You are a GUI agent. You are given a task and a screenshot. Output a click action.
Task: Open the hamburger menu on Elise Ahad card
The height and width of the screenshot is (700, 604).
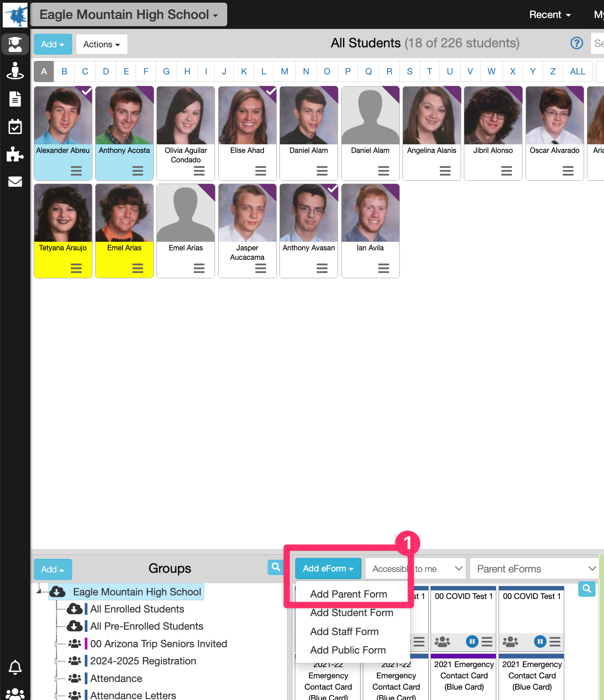pos(261,171)
